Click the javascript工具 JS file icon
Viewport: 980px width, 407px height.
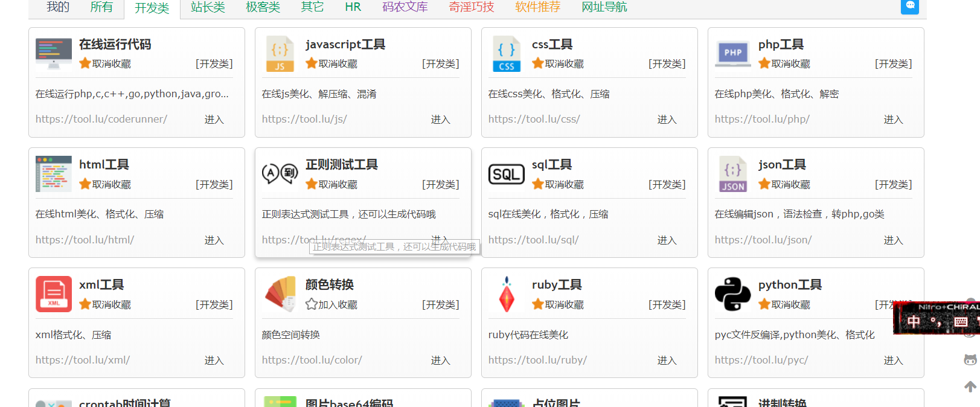[280, 54]
